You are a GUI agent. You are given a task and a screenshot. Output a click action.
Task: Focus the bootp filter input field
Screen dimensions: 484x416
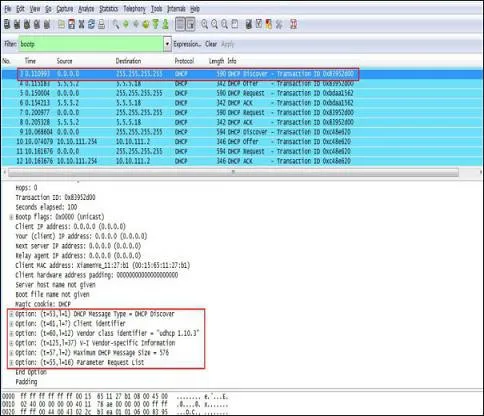[x=91, y=44]
